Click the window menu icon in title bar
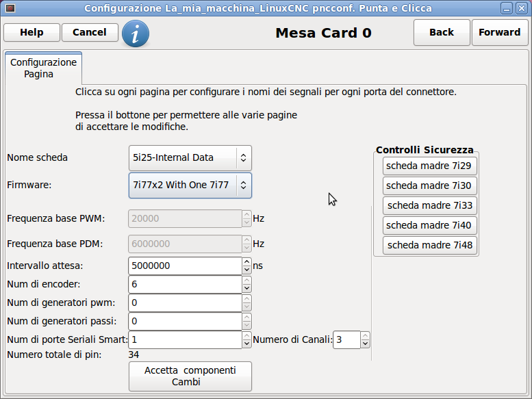Screen dimensions: 532x399 (x=10, y=8)
